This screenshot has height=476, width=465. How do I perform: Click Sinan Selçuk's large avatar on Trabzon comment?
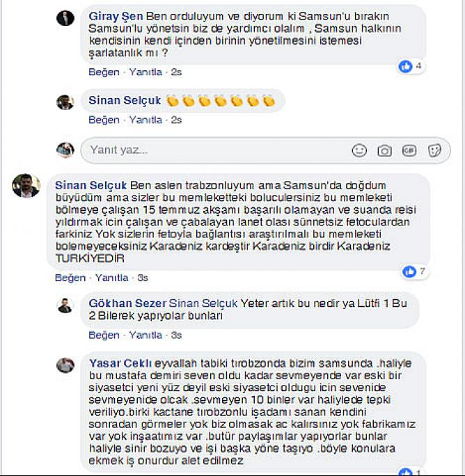tap(26, 186)
